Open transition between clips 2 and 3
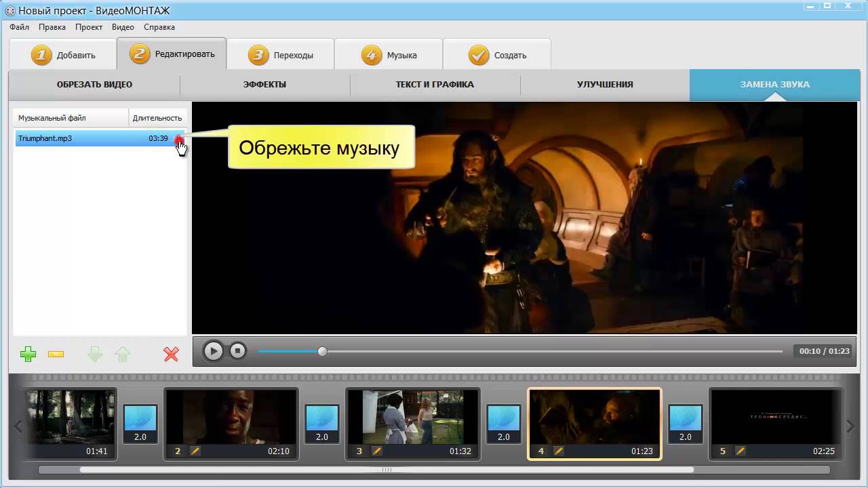This screenshot has width=868, height=488. 322,424
